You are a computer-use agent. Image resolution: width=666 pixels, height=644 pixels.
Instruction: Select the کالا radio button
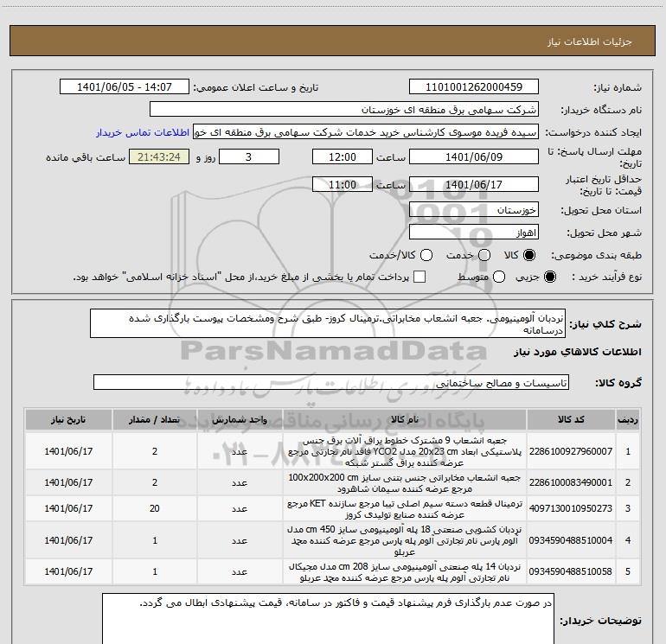(530, 256)
